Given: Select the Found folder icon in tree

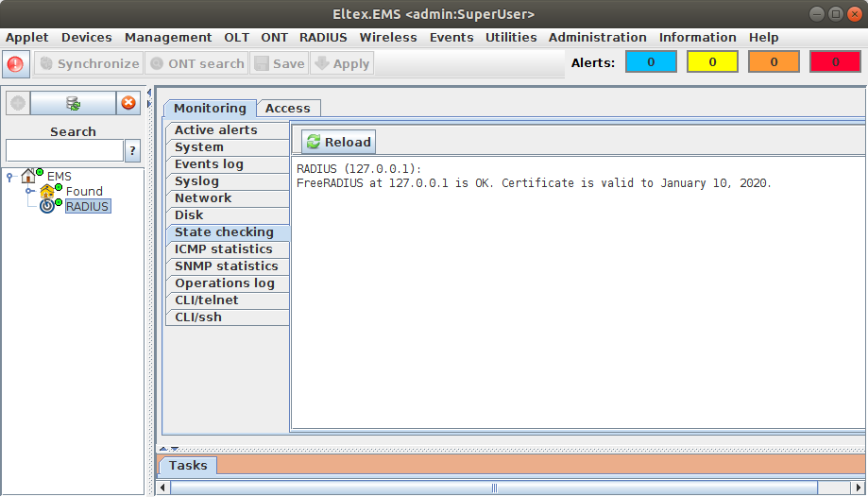Looking at the screenshot, I should (47, 192).
